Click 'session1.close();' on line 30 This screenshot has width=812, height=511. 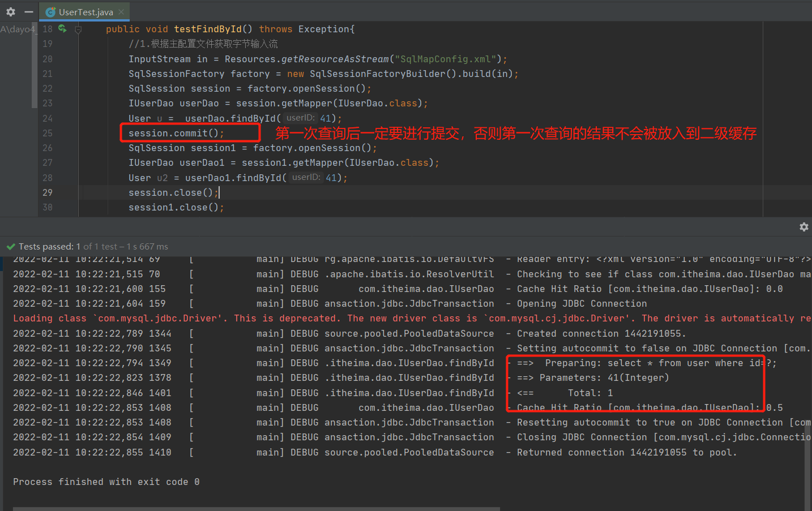[176, 207]
